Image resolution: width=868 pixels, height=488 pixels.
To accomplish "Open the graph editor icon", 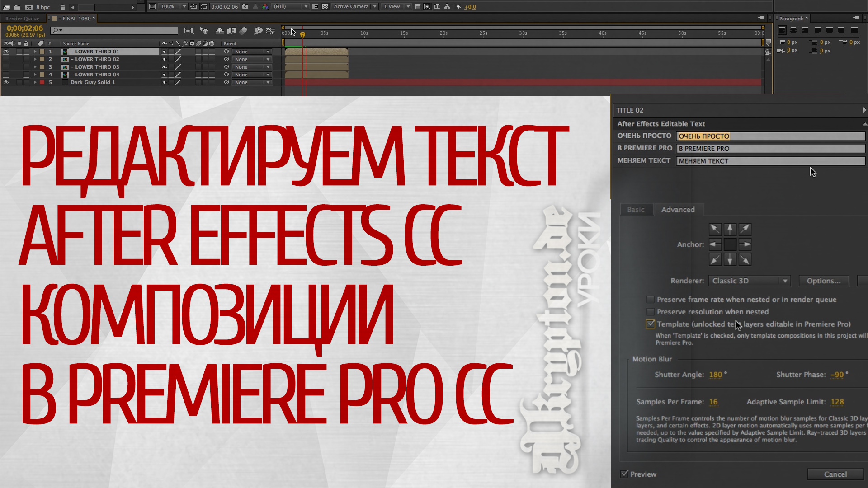I will point(271,31).
